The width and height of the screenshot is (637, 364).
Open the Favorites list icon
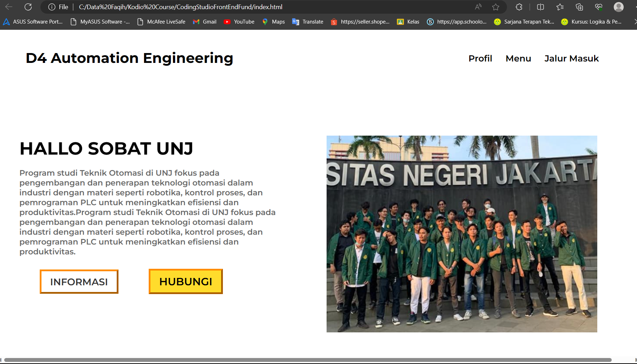[560, 7]
